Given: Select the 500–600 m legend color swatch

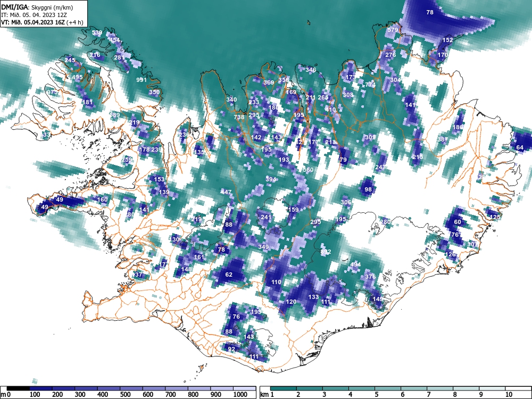Looking at the screenshot, I should click(x=131, y=388).
